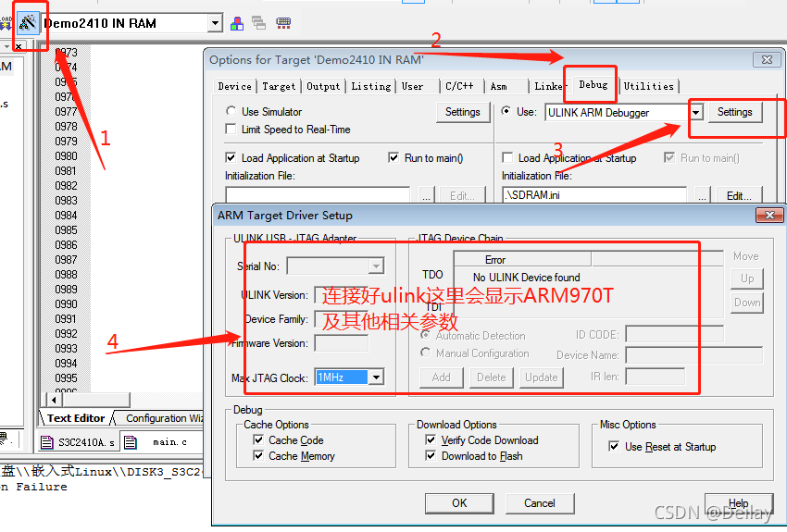787x532 pixels.
Task: Select the Use Simulator radio button
Action: pos(231,111)
